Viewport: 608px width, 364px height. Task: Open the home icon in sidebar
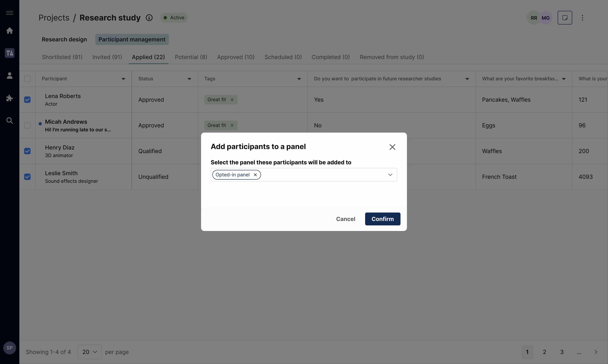[10, 31]
